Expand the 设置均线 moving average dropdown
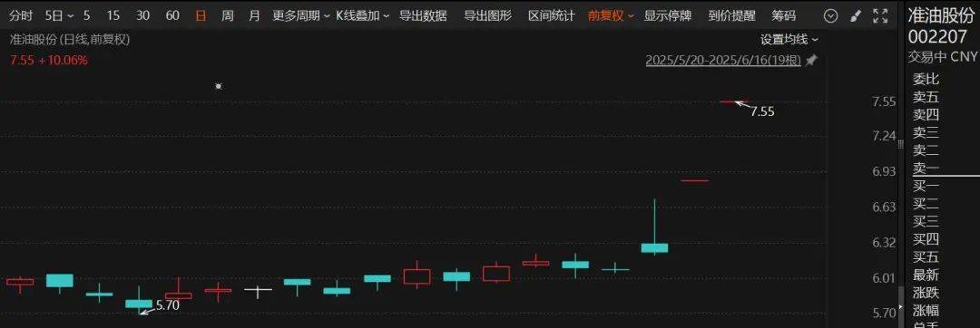 (789, 39)
